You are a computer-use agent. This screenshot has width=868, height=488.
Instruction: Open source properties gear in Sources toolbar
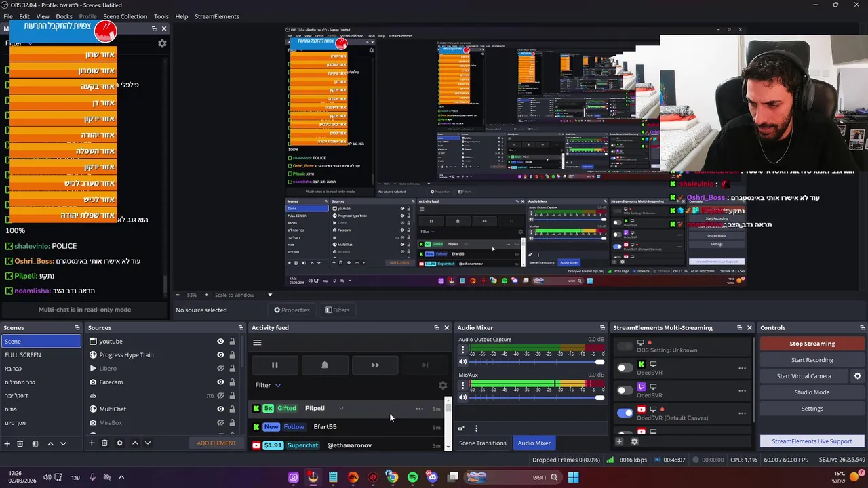tap(119, 443)
